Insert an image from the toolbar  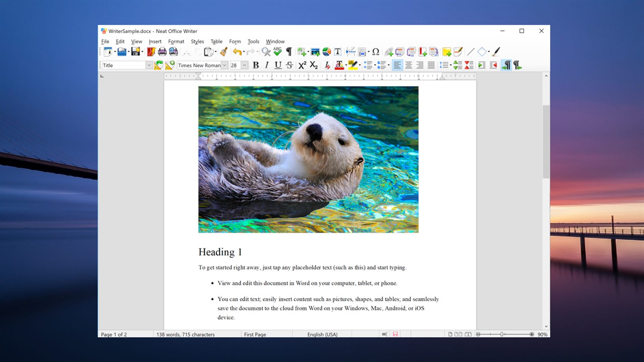tap(315, 52)
